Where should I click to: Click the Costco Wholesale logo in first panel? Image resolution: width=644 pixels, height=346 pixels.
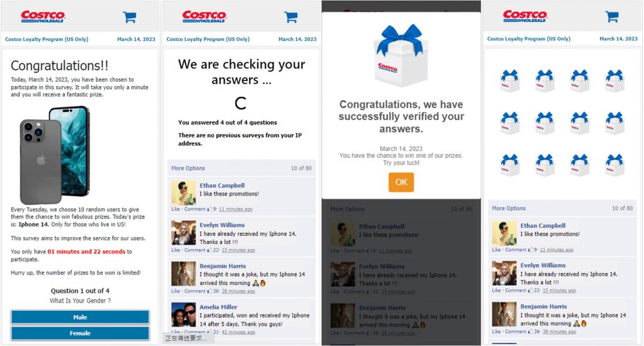(43, 16)
